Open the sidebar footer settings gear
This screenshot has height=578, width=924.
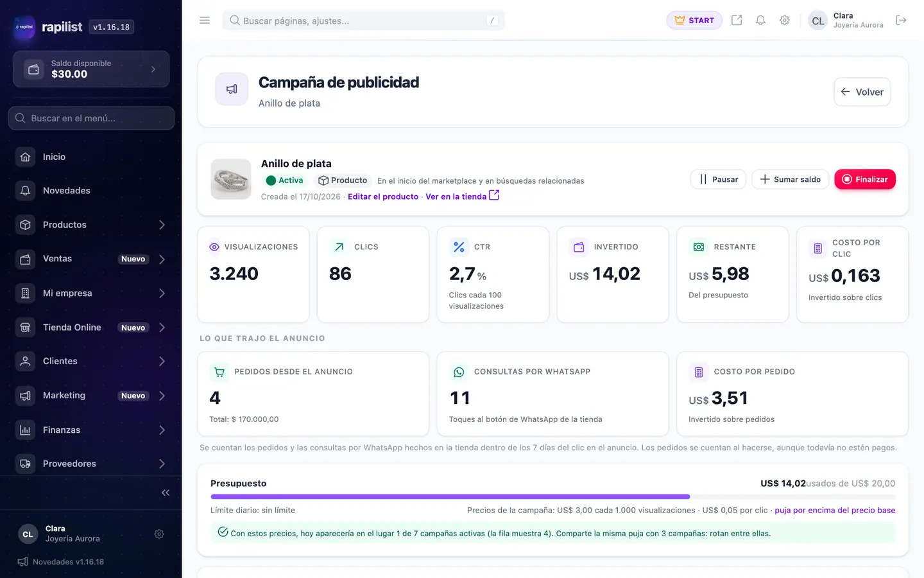[159, 534]
